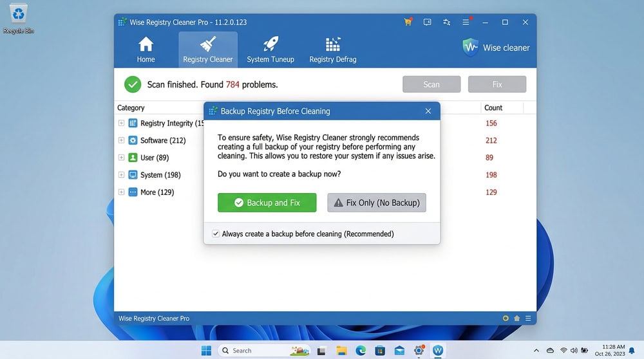644x359 pixels.
Task: Click the User person category icon
Action: [x=133, y=158]
